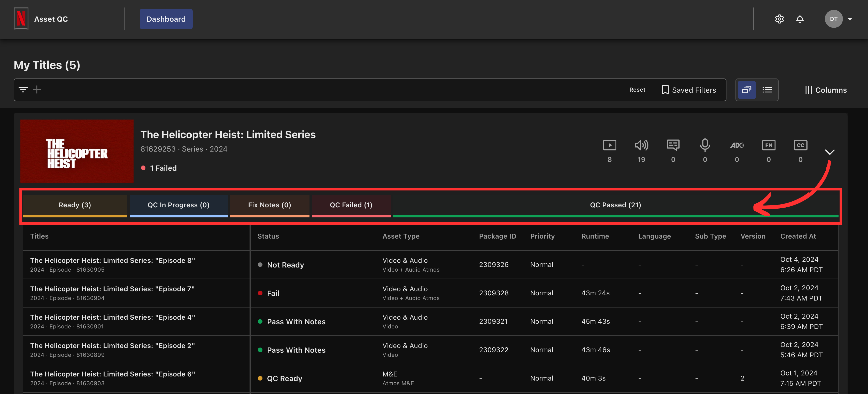The width and height of the screenshot is (868, 394).
Task: Open The Helicopter Heist: Limited Series title
Action: pos(228,134)
